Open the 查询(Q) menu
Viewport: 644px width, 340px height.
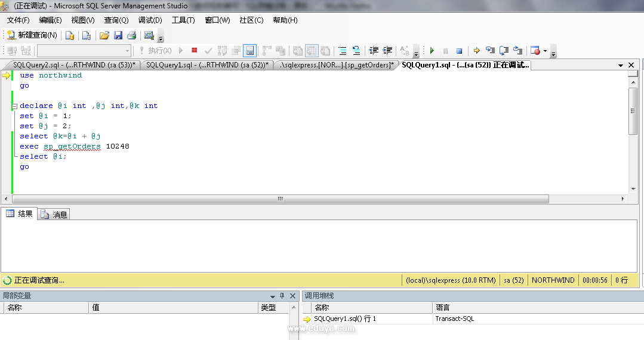[x=116, y=20]
